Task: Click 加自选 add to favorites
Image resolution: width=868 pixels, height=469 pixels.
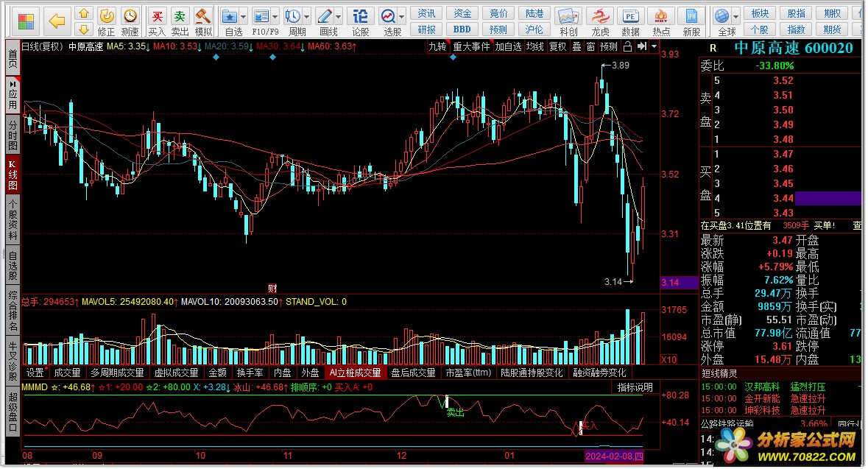Action: [x=508, y=46]
